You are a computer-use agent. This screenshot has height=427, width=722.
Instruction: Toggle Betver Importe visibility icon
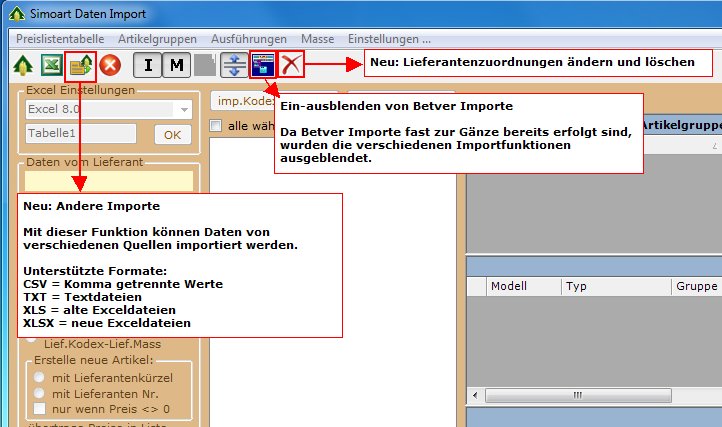point(263,66)
